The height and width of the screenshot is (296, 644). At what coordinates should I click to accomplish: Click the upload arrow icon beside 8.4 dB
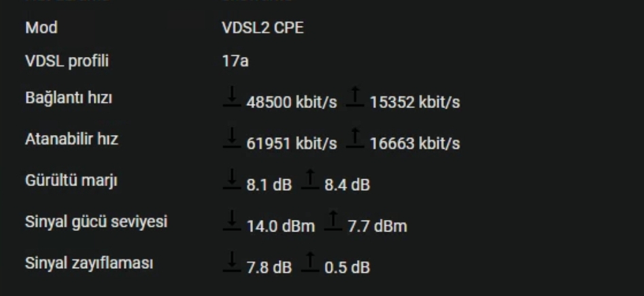tap(310, 179)
